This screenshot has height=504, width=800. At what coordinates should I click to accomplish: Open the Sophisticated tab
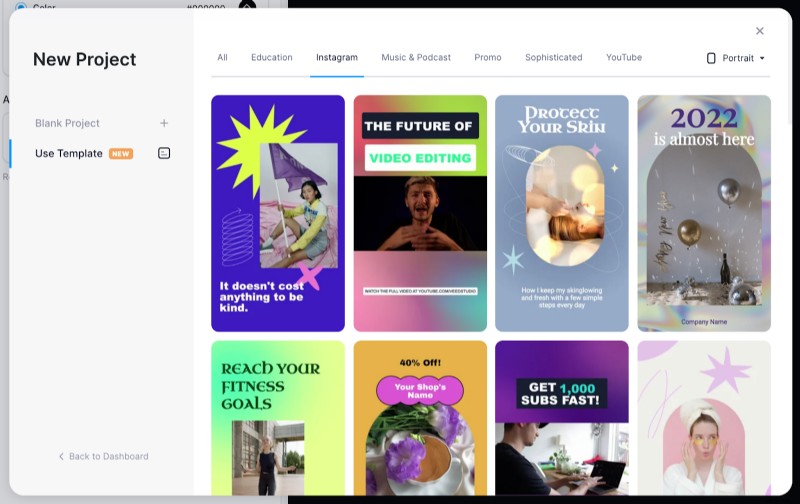click(x=554, y=57)
